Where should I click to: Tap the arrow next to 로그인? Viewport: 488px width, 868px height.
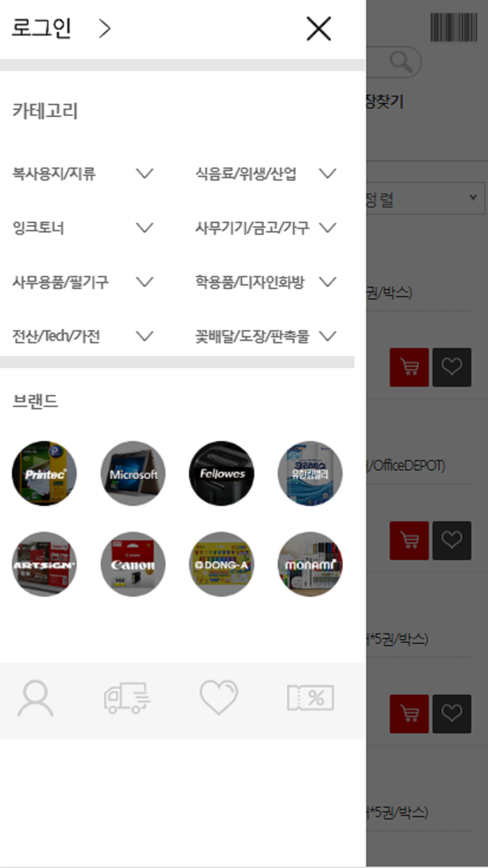[105, 29]
